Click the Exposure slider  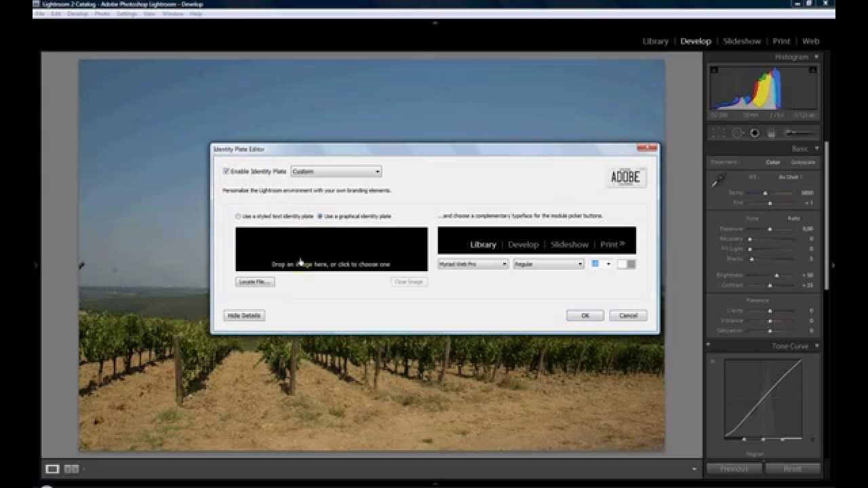coord(771,229)
